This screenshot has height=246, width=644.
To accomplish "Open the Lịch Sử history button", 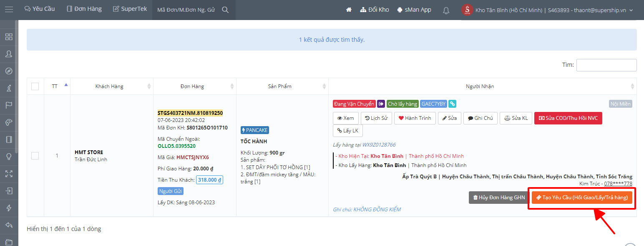I will click(x=376, y=118).
